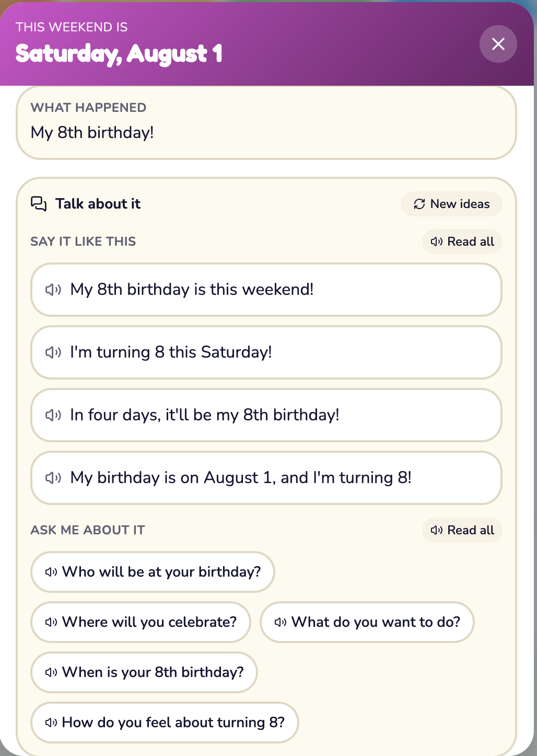Click Read all next to 'Ask me about it'
The width and height of the screenshot is (537, 756).
pos(462,530)
